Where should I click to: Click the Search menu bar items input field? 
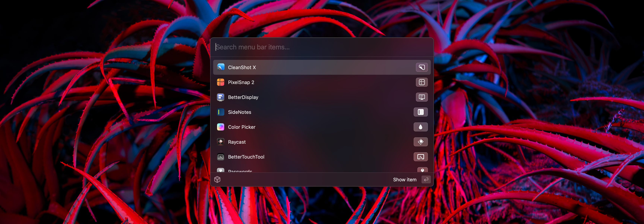[322, 47]
